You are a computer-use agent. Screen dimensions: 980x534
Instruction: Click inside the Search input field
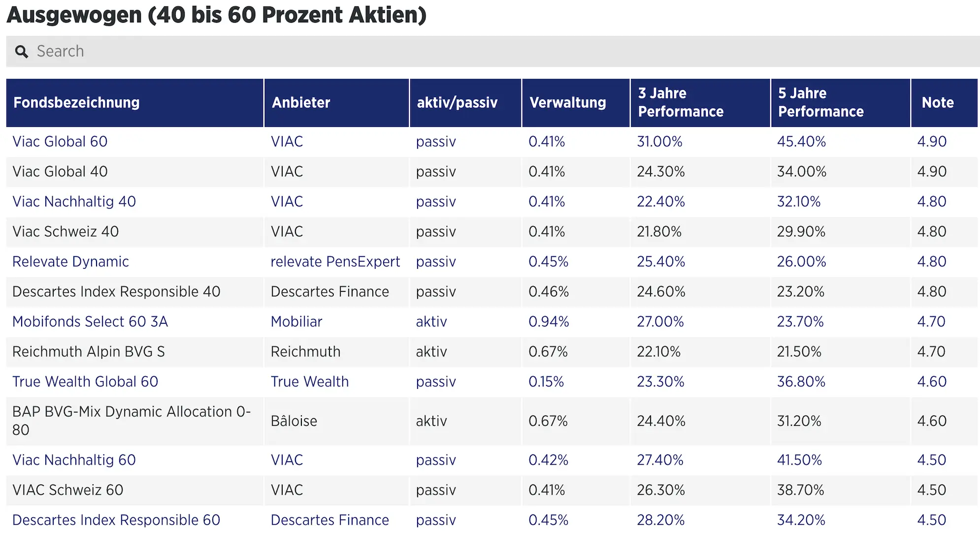197,51
